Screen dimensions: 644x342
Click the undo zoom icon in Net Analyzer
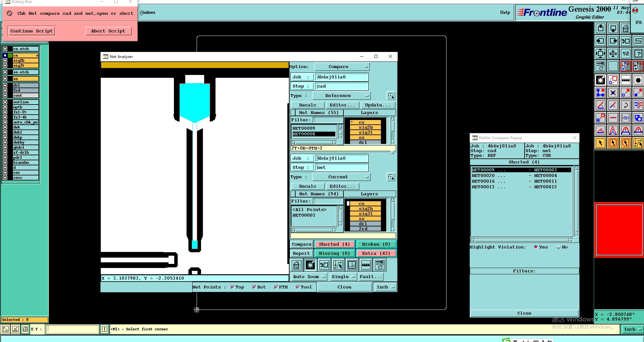324,265
